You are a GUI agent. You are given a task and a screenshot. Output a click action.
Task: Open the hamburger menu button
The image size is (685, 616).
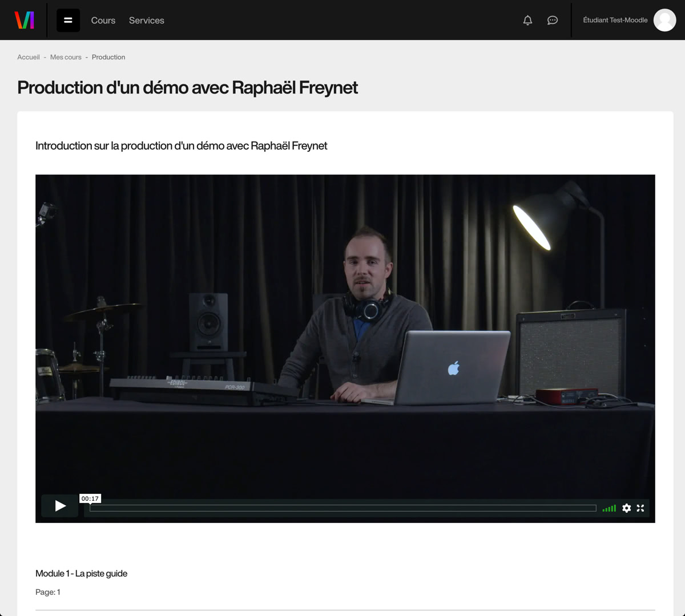point(68,20)
